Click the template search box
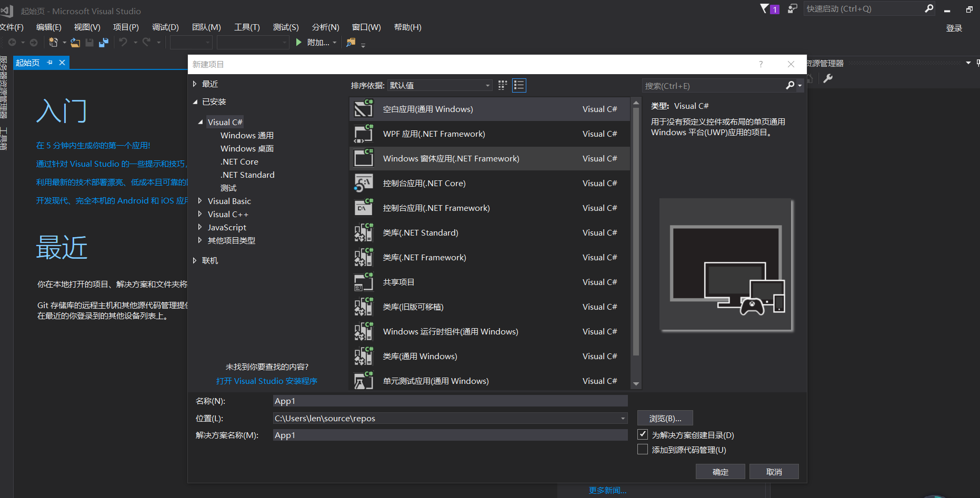This screenshot has width=980, height=498. (x=714, y=85)
